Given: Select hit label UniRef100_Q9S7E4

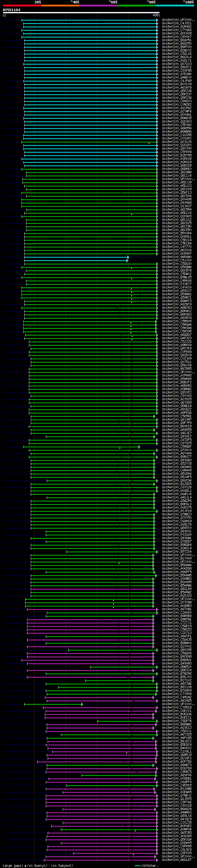Looking at the screenshot, I should tap(177, 349).
